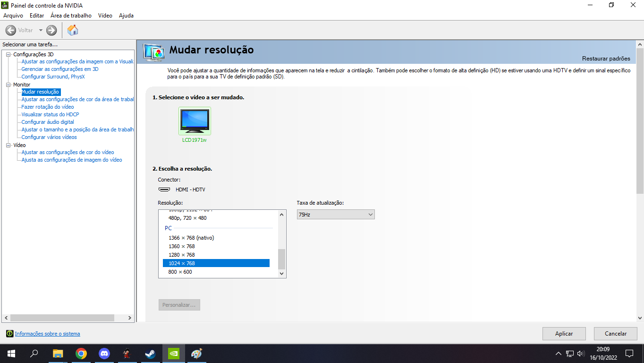Open the File Explorer taskbar icon
This screenshot has height=363, width=644.
58,353
